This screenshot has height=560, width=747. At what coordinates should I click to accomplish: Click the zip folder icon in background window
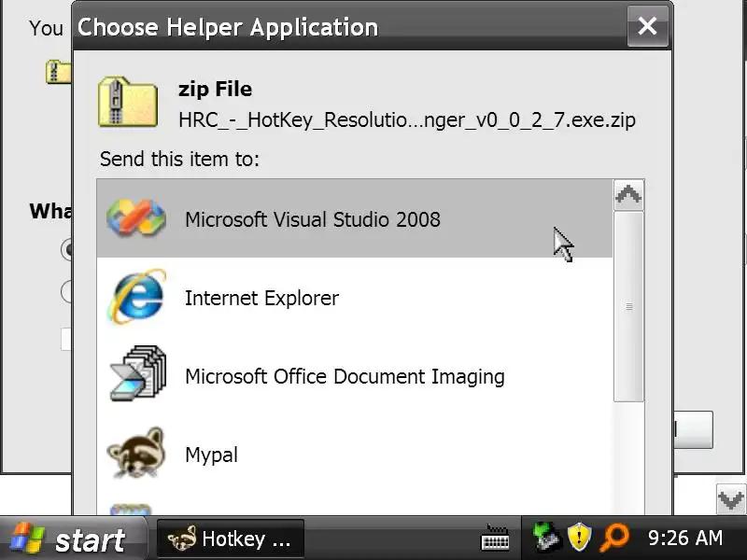[x=58, y=73]
